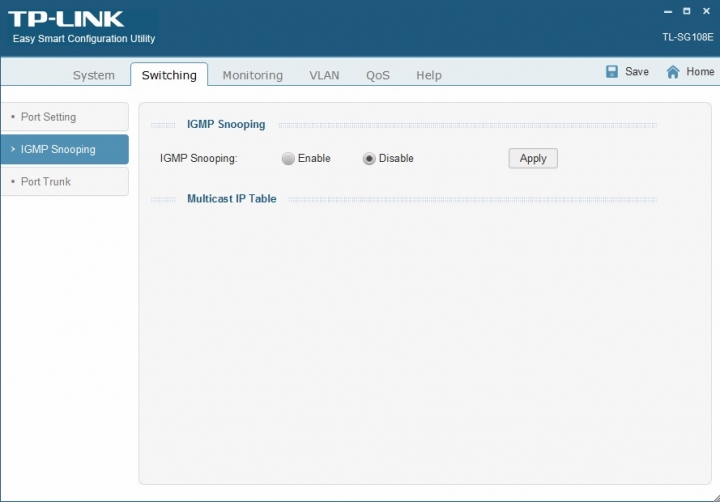Go to the VLAN tab
The width and height of the screenshot is (720, 502).
[x=324, y=75]
